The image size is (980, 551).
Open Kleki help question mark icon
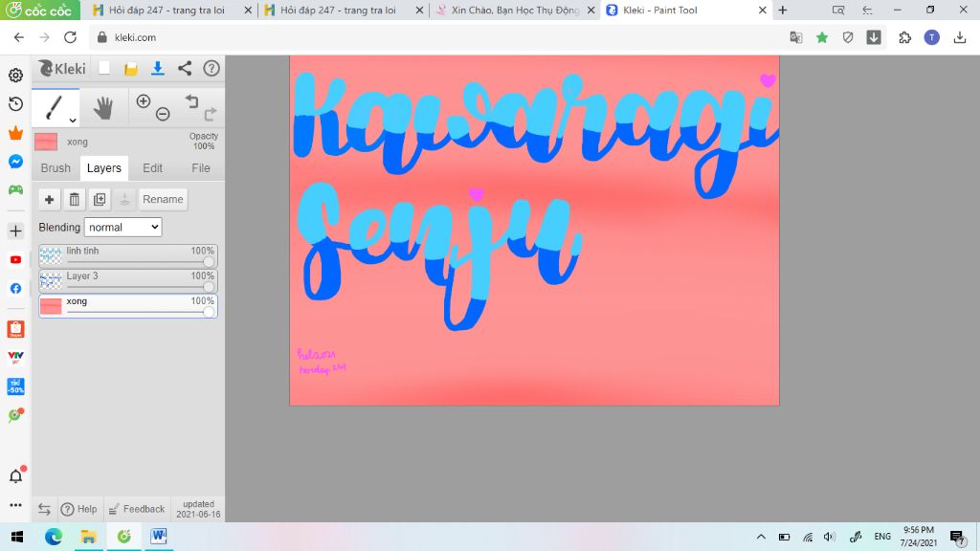[212, 68]
